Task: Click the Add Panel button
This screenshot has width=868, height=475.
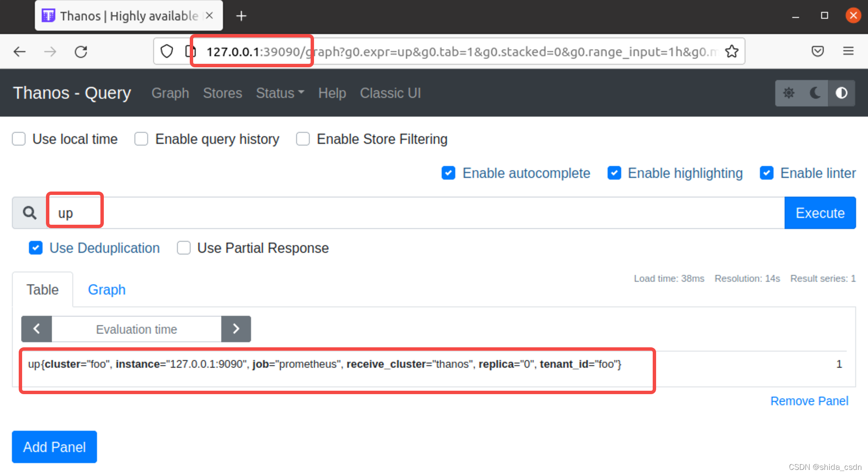Action: [x=54, y=447]
